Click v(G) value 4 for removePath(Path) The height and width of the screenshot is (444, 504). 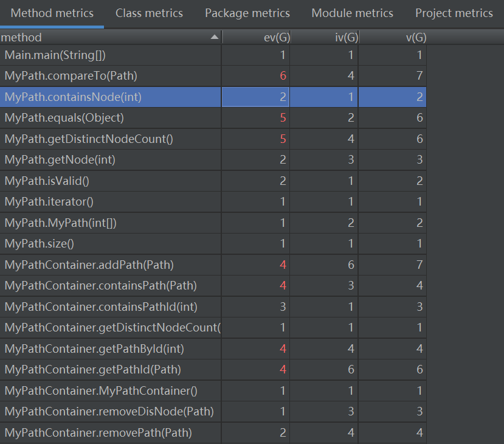point(419,432)
